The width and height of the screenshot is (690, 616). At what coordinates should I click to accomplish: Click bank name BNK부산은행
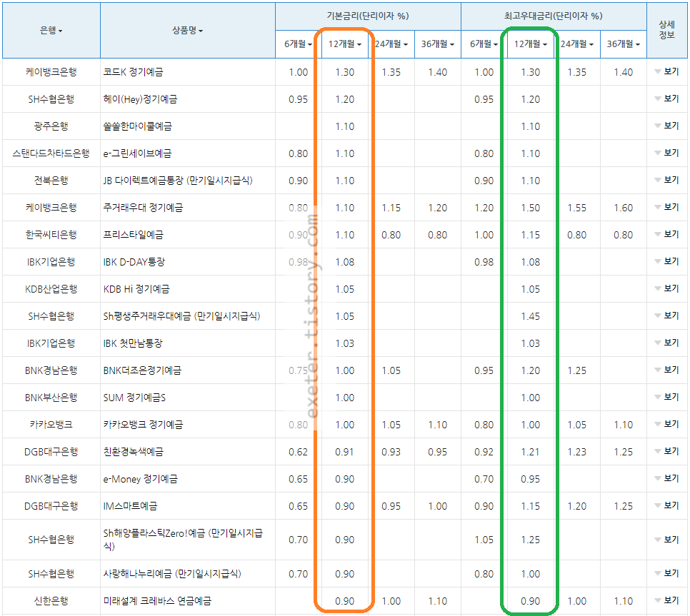point(51,398)
